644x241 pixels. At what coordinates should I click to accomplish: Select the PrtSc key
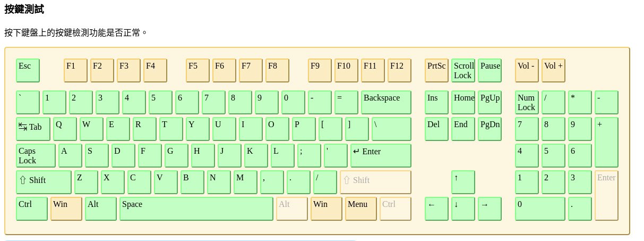[x=436, y=70]
